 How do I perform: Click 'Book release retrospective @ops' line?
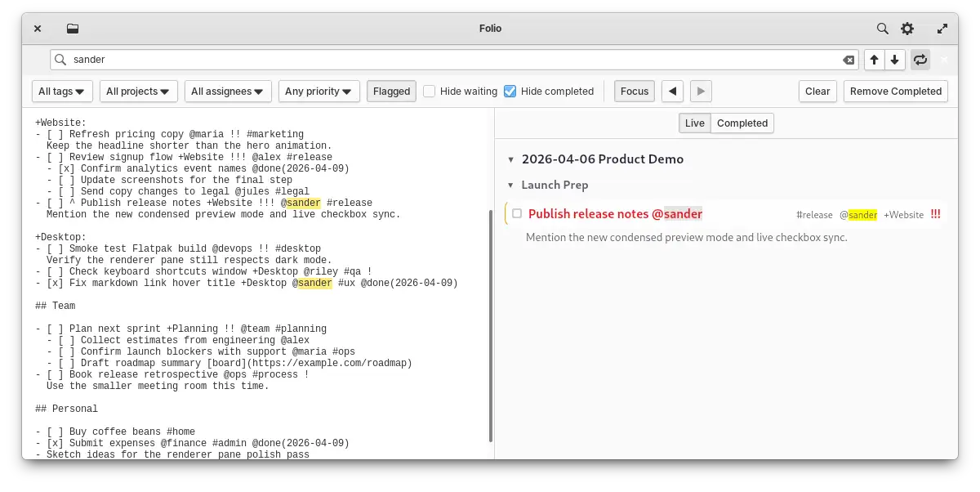click(x=172, y=374)
